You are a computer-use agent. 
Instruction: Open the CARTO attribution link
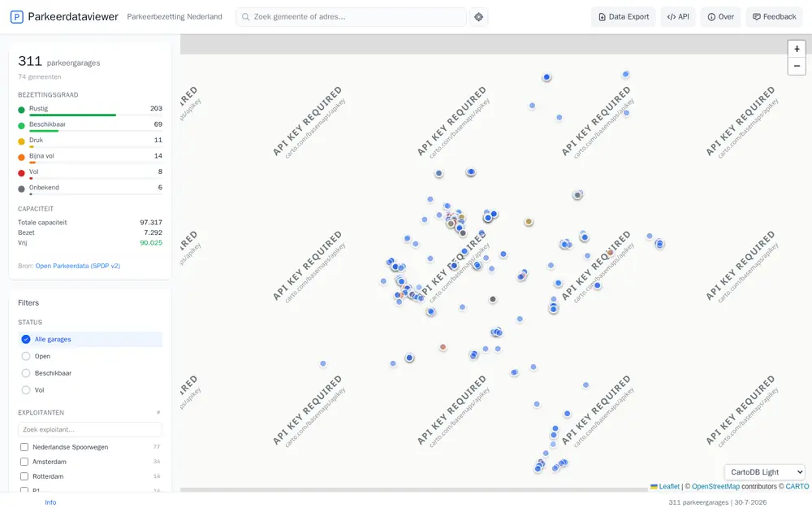coord(797,486)
